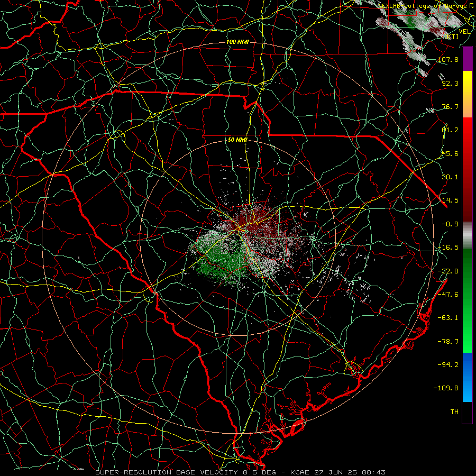Click the gray near-zero segment of the velocity scale
476x476 pixels.
(467, 235)
